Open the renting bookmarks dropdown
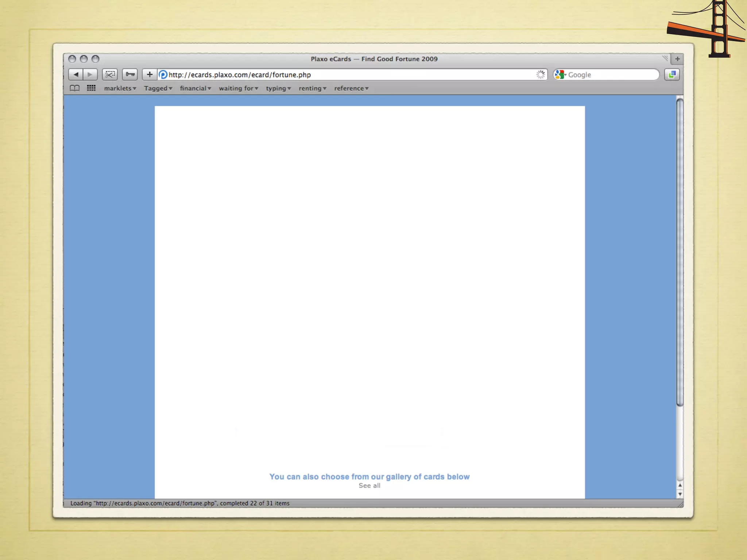 pyautogui.click(x=313, y=88)
